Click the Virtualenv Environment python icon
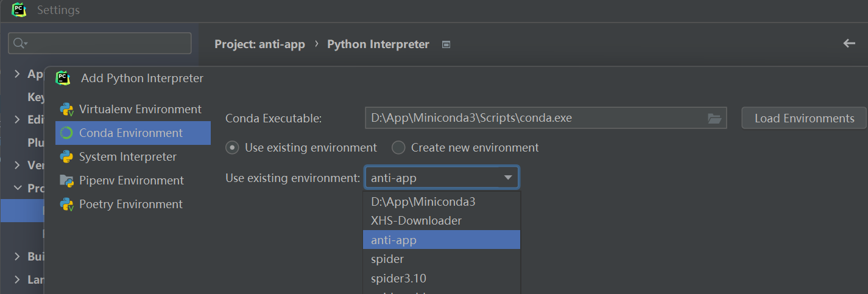 (66, 110)
